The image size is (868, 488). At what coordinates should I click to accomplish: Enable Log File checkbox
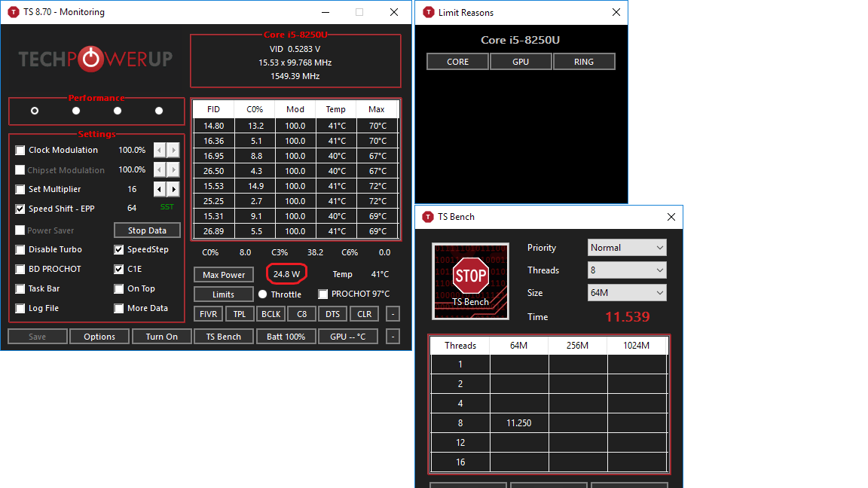click(20, 308)
